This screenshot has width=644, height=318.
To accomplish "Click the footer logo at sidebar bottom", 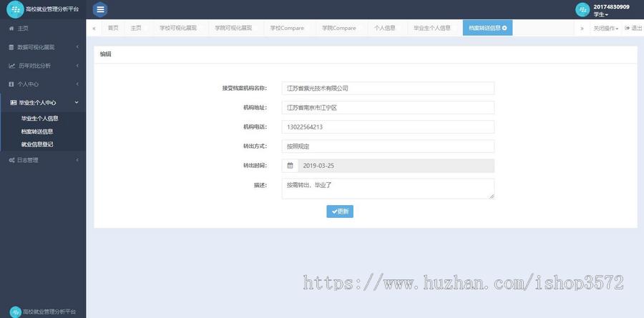I will point(15,312).
